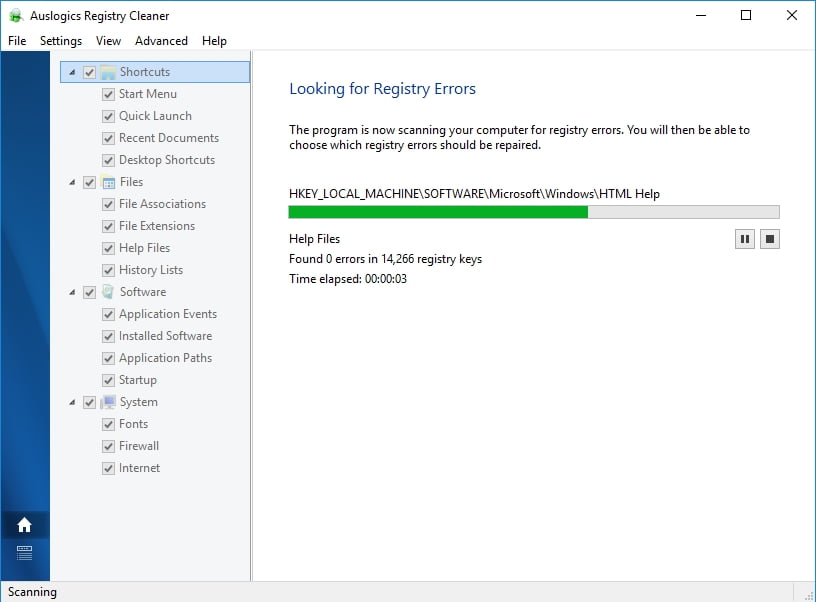This screenshot has width=816, height=602.
Task: Uncheck the Shortcuts category checkbox
Action: point(90,72)
